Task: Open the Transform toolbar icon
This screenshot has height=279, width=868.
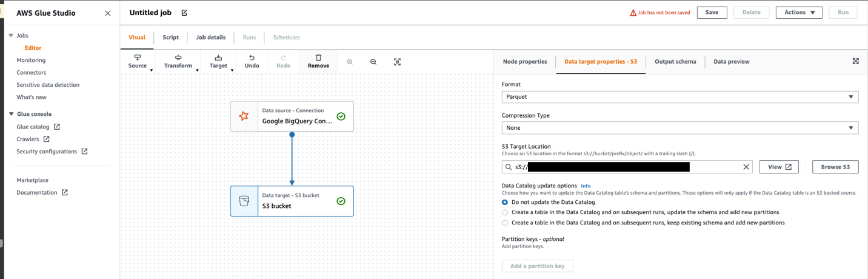Action: [178, 58]
